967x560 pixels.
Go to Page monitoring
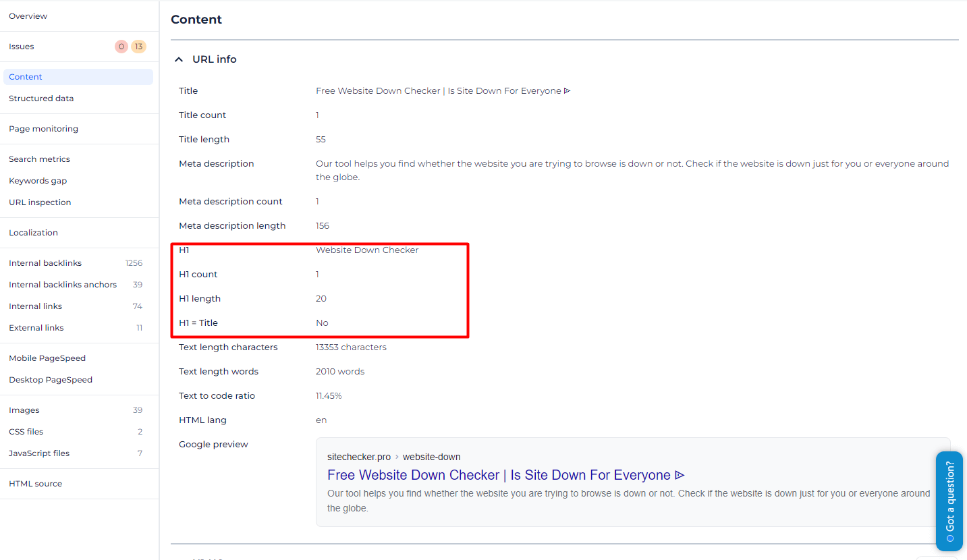click(x=43, y=129)
